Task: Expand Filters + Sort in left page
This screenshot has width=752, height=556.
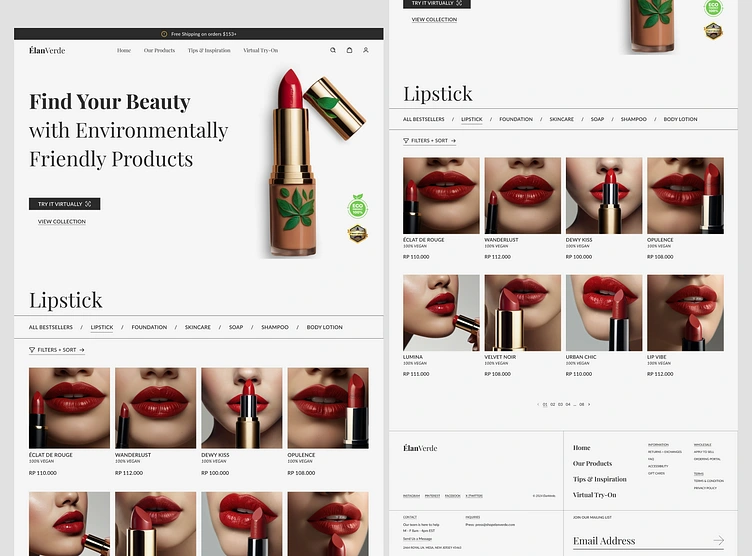Action: (57, 350)
